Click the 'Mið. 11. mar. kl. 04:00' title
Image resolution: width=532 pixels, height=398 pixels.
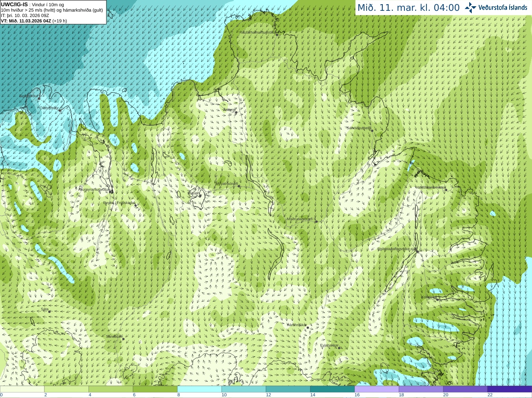409,7
